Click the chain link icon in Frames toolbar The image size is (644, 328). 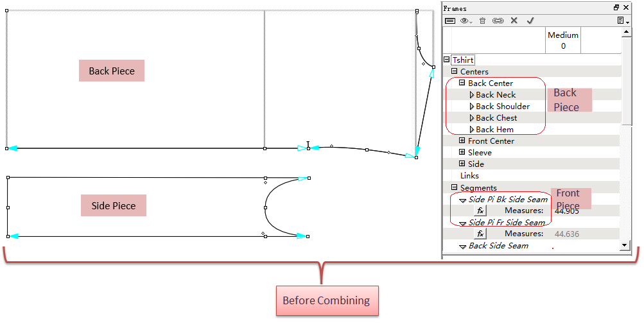pyautogui.click(x=498, y=21)
